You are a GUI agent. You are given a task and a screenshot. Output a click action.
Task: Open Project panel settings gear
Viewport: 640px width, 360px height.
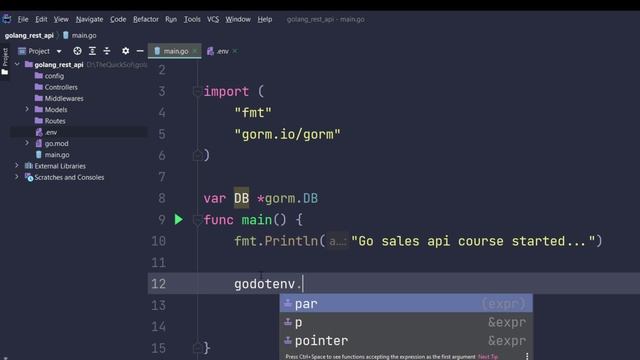(125, 51)
